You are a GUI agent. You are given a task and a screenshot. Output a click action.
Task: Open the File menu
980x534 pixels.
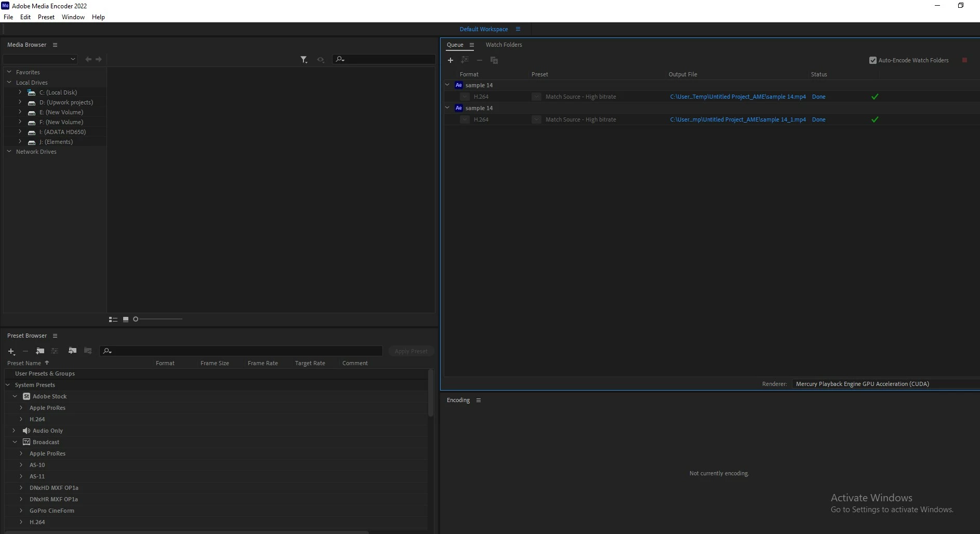pyautogui.click(x=8, y=17)
